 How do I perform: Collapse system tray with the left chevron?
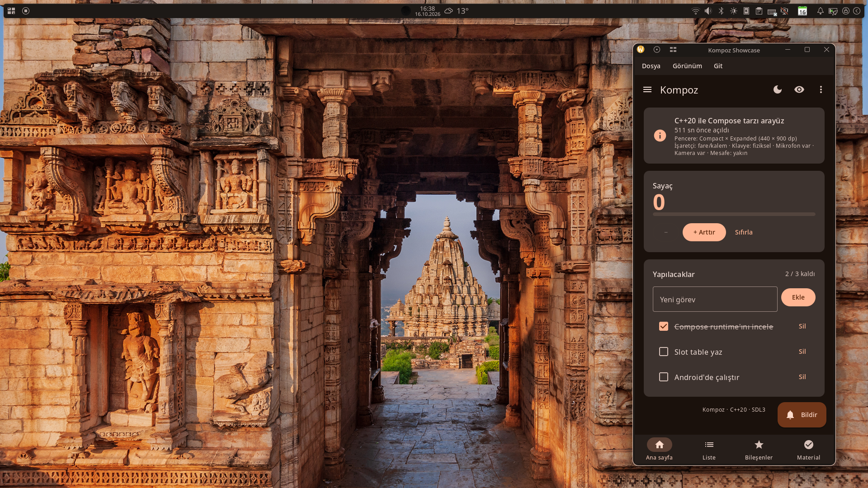857,11
